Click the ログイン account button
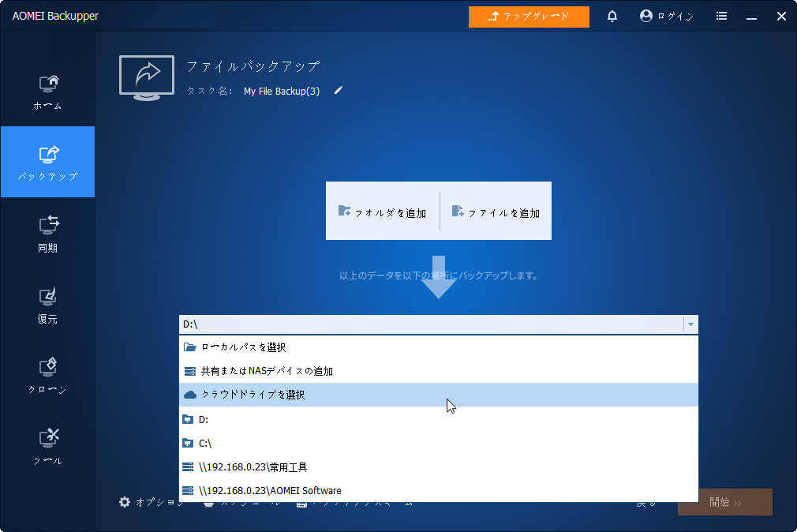Image resolution: width=797 pixels, height=532 pixels. tap(666, 17)
